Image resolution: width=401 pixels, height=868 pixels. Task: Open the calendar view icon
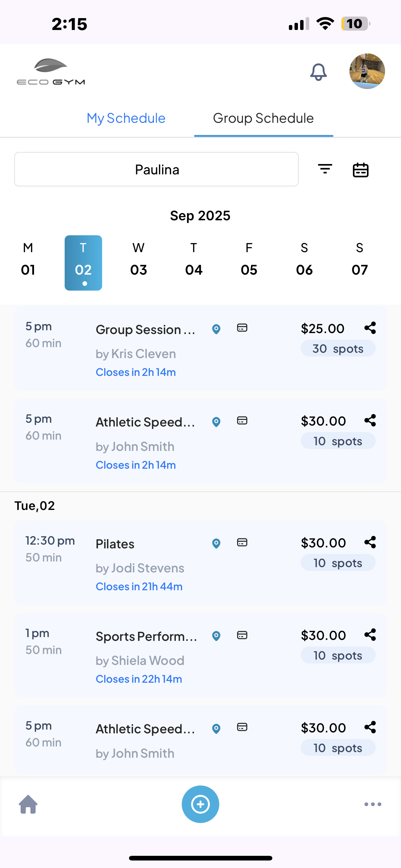360,169
